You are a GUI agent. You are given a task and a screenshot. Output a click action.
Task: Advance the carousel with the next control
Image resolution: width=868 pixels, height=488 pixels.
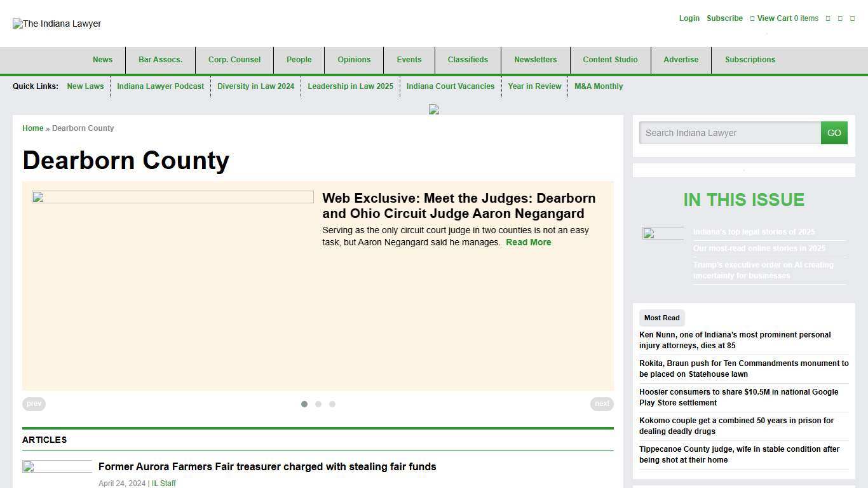point(602,403)
